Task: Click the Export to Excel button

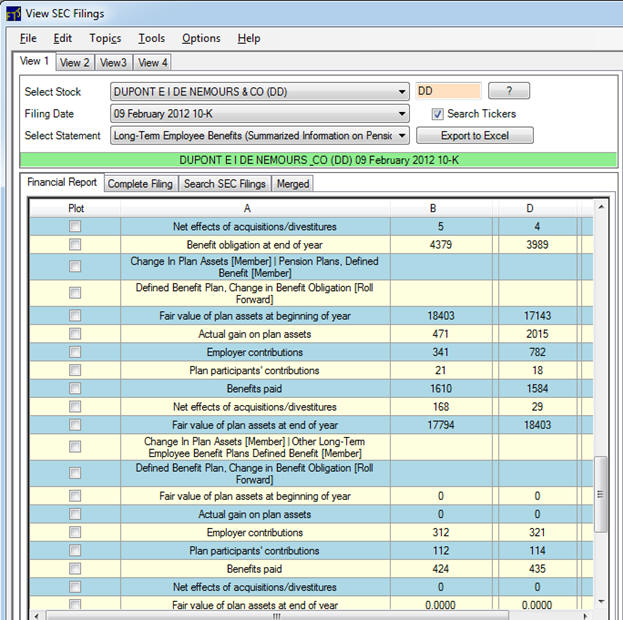Action: click(475, 136)
